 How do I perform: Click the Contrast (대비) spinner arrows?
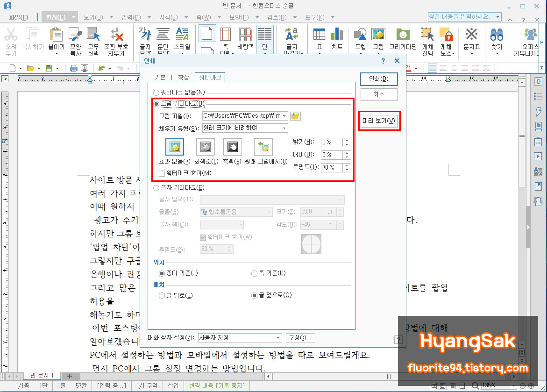[x=347, y=155]
